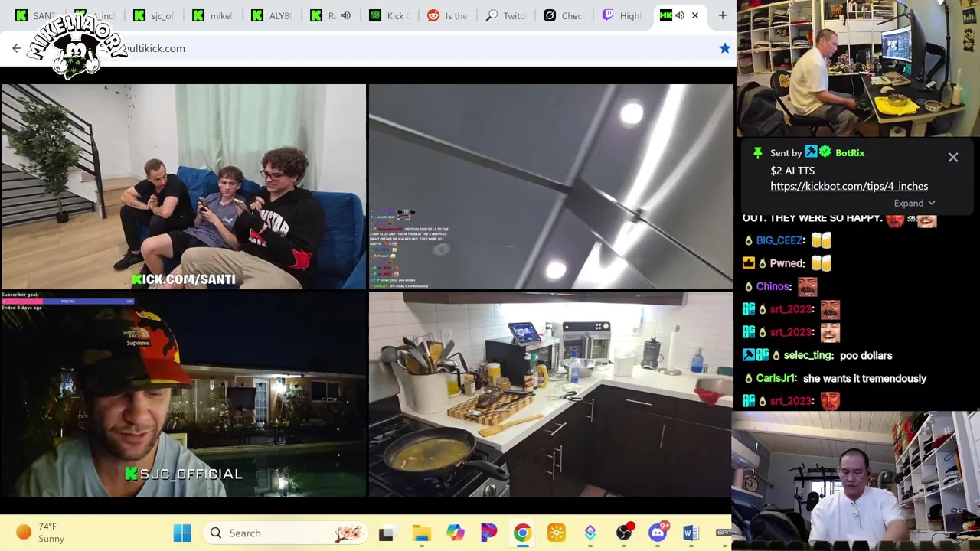Open Discord from the taskbar
Screen dimensions: 980x551
coord(658,533)
